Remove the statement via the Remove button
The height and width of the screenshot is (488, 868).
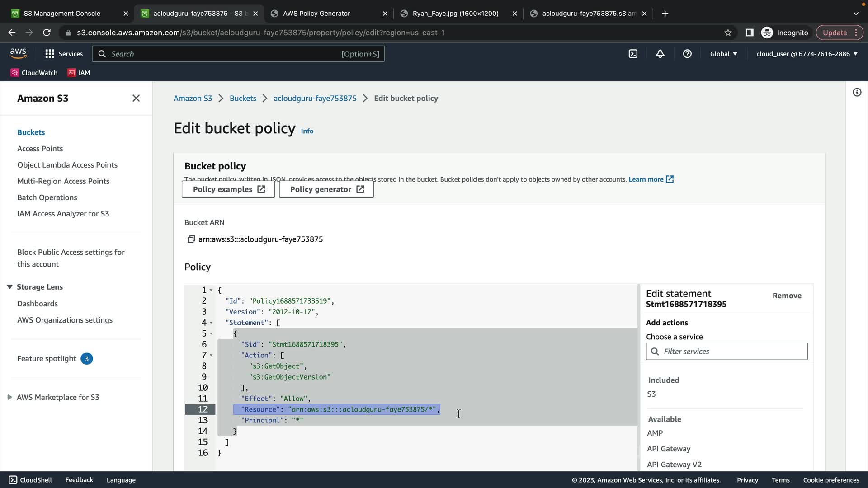click(x=787, y=296)
